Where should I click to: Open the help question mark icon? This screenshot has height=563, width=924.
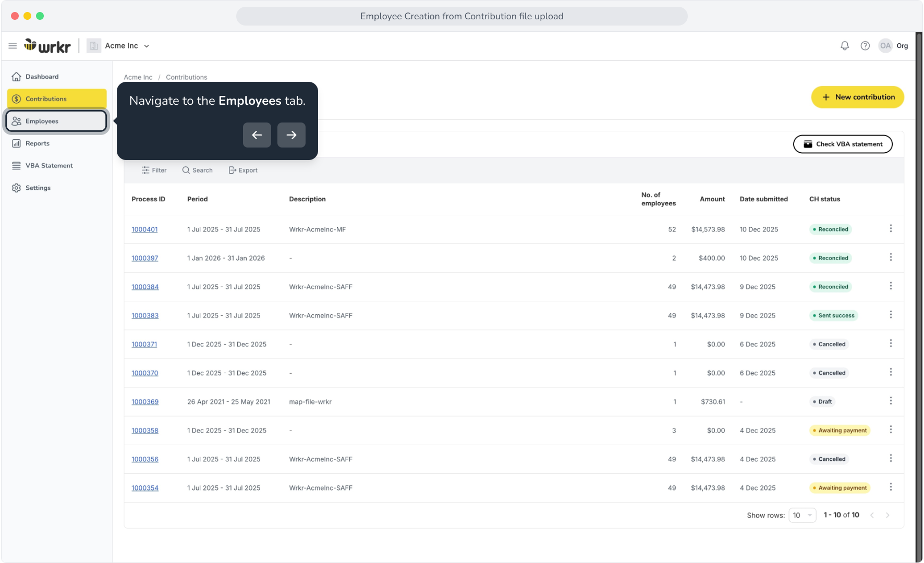[865, 46]
